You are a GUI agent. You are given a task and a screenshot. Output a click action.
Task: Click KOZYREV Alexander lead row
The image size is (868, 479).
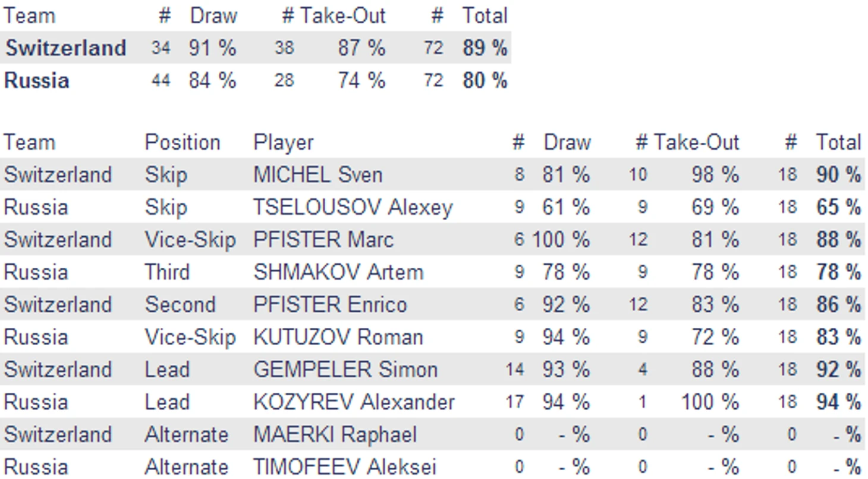(x=432, y=402)
